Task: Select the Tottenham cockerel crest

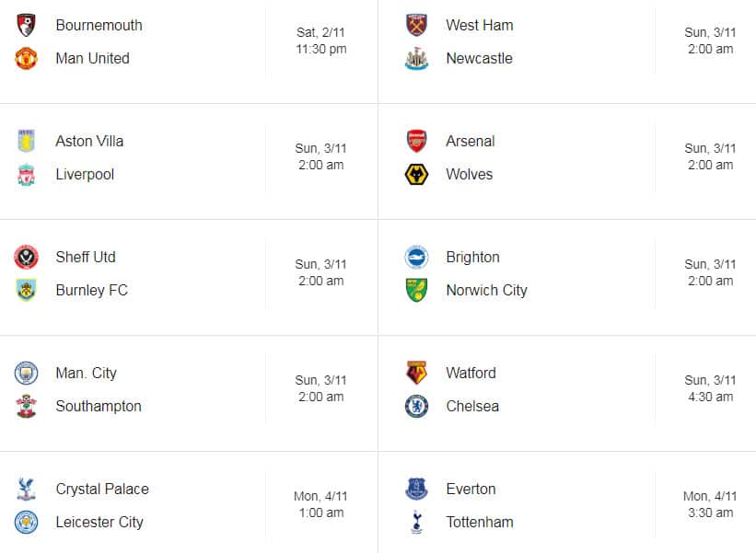Action: click(416, 522)
